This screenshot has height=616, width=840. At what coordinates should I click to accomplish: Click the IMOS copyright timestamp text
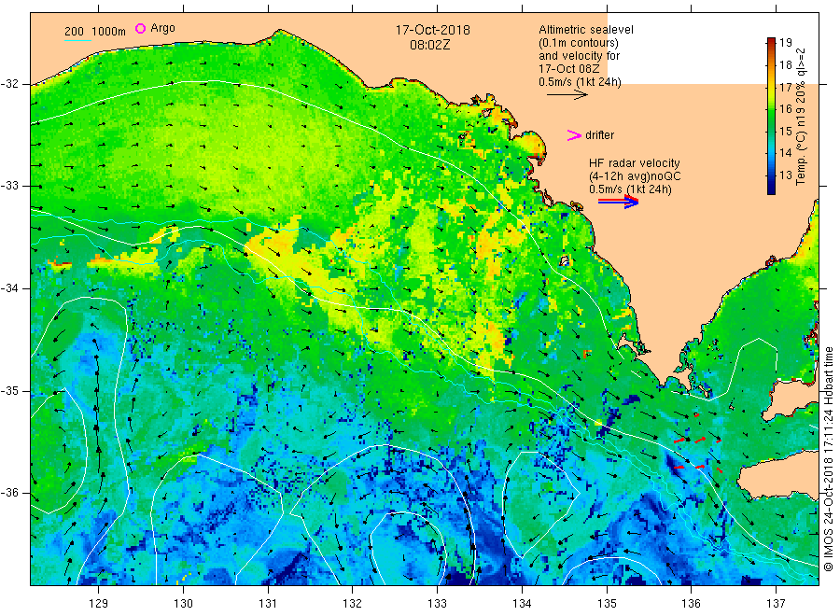(x=828, y=459)
